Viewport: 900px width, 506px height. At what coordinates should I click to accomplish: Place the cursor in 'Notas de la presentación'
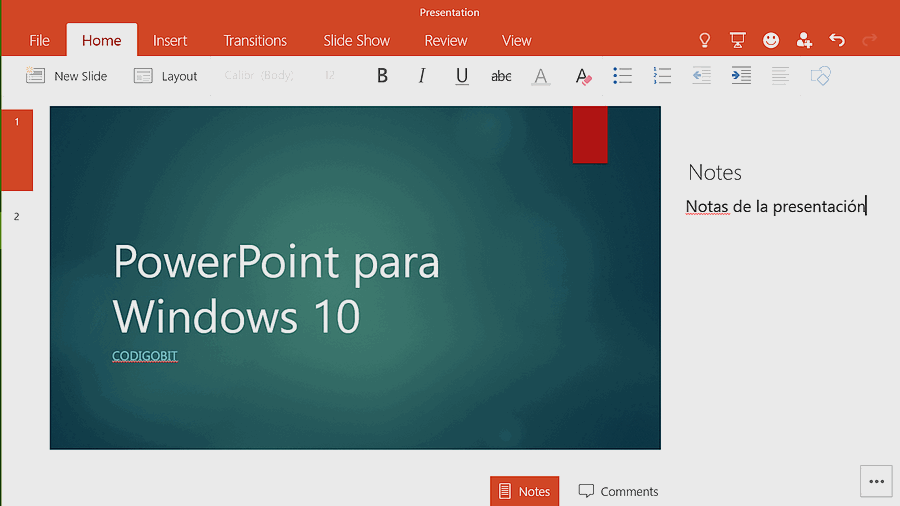pyautogui.click(x=775, y=207)
